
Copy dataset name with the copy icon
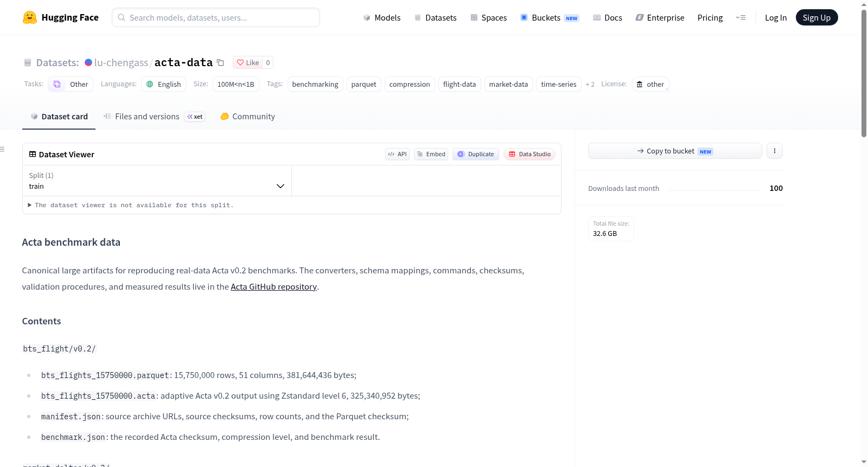[220, 62]
